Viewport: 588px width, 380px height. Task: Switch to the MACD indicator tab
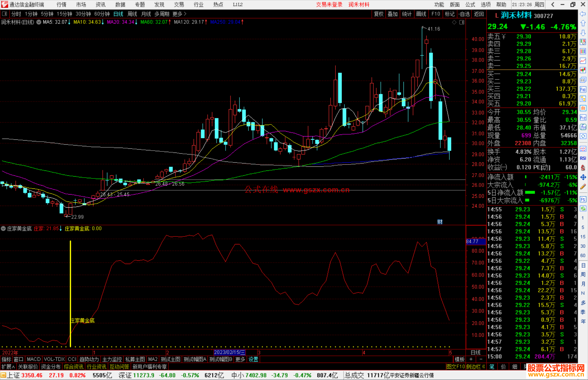click(x=33, y=359)
